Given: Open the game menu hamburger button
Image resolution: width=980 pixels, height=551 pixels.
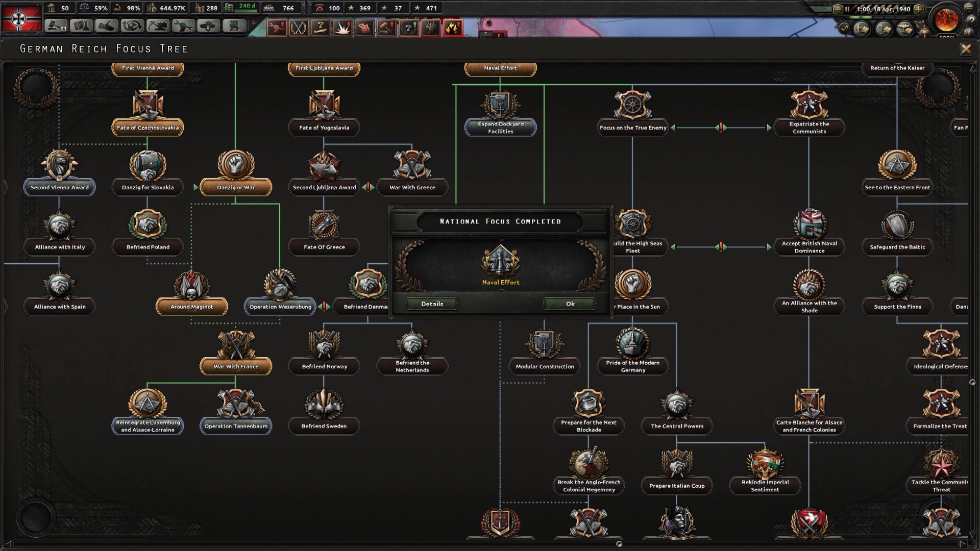Looking at the screenshot, I should (968, 9).
